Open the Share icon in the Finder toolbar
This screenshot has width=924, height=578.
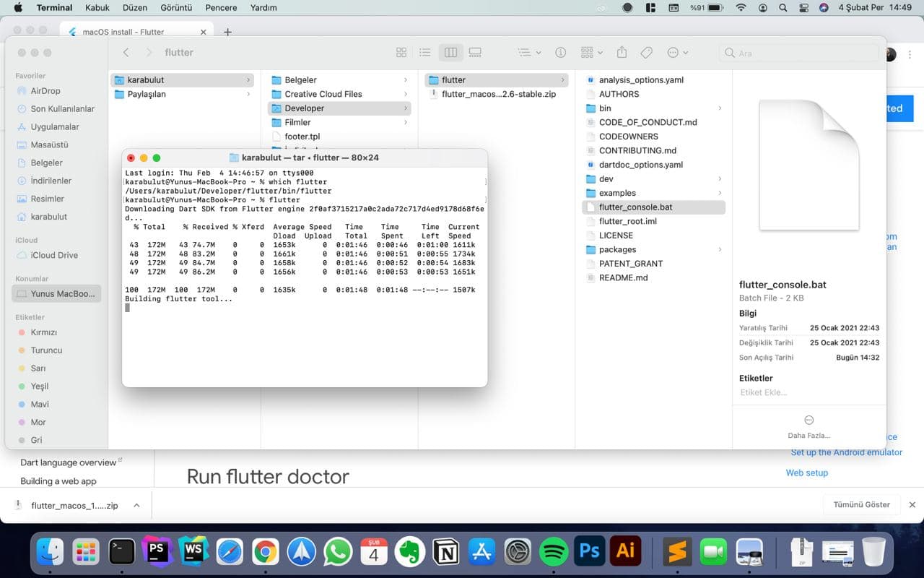(x=622, y=52)
